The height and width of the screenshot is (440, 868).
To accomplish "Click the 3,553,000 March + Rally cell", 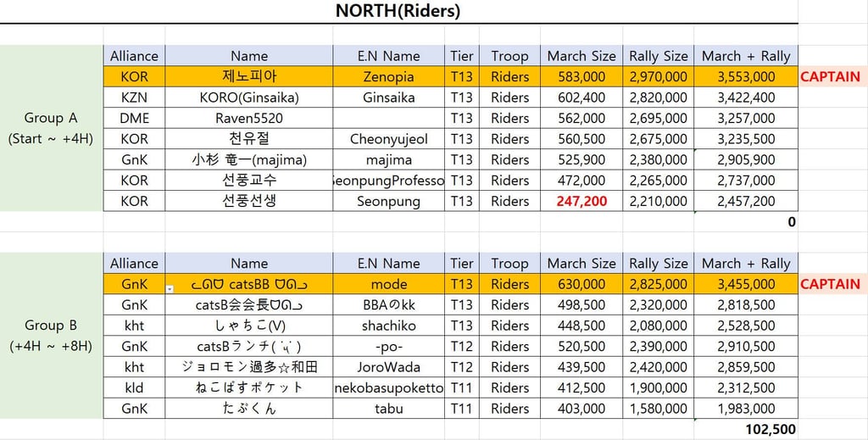I will [745, 76].
